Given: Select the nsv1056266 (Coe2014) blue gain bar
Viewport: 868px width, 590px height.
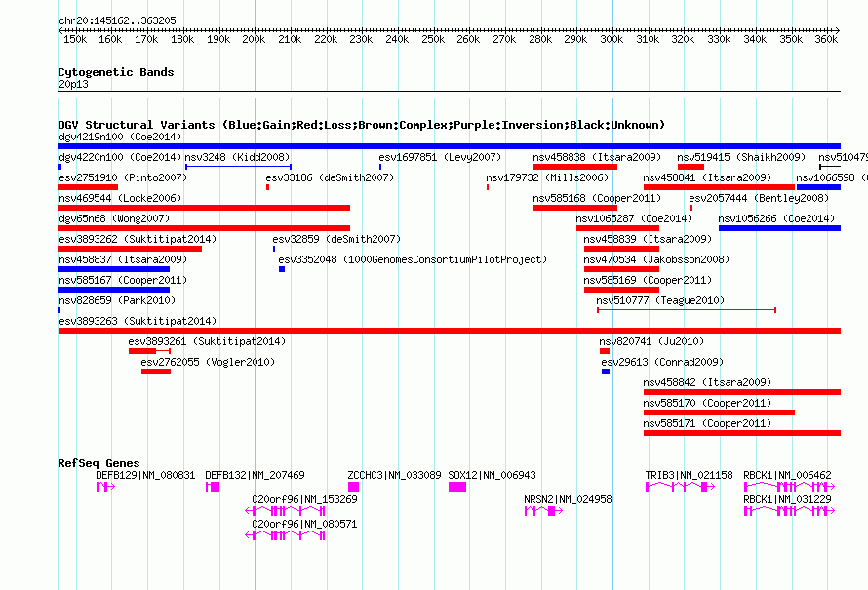Looking at the screenshot, I should (x=779, y=228).
